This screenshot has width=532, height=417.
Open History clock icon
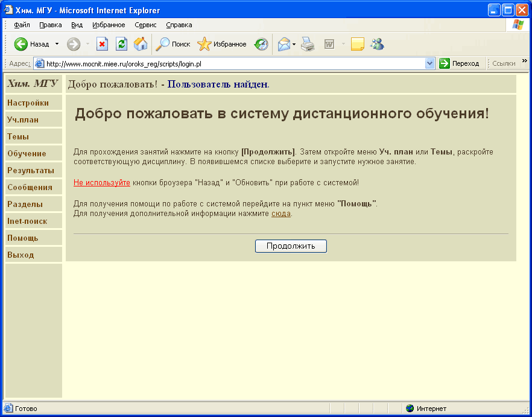pyautogui.click(x=261, y=44)
